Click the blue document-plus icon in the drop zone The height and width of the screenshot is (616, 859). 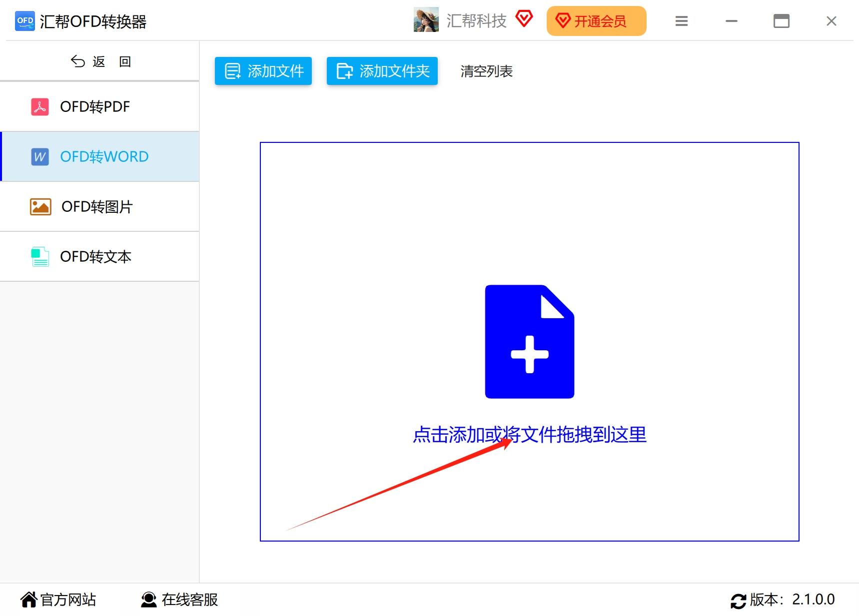coord(529,341)
